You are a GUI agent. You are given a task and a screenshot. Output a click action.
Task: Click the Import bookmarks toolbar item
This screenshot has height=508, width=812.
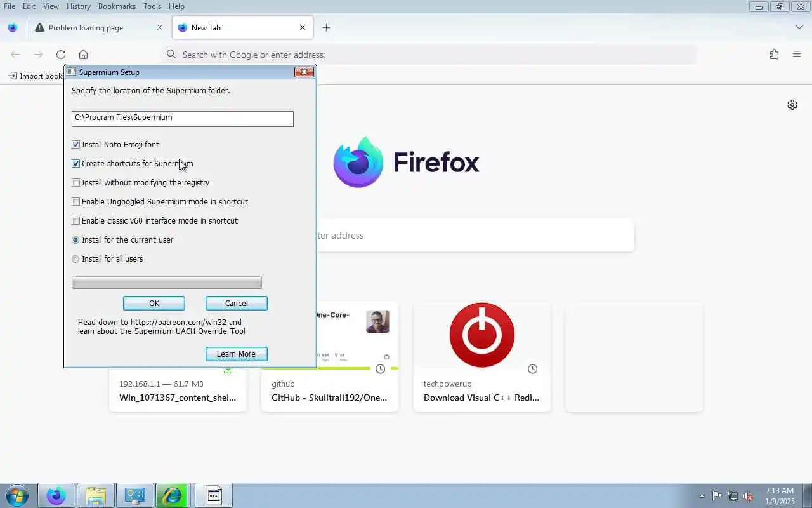36,76
